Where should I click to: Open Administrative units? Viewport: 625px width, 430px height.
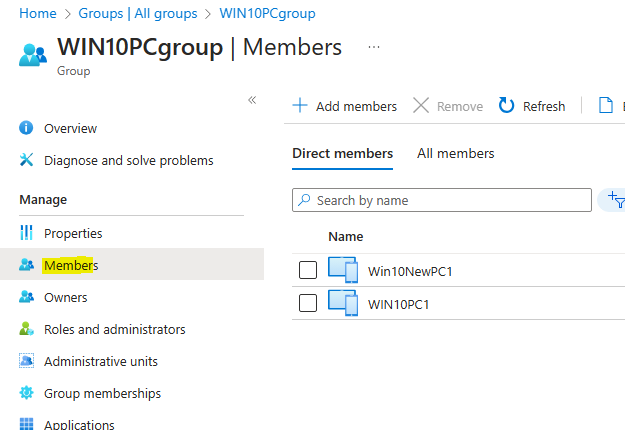[x=100, y=361]
